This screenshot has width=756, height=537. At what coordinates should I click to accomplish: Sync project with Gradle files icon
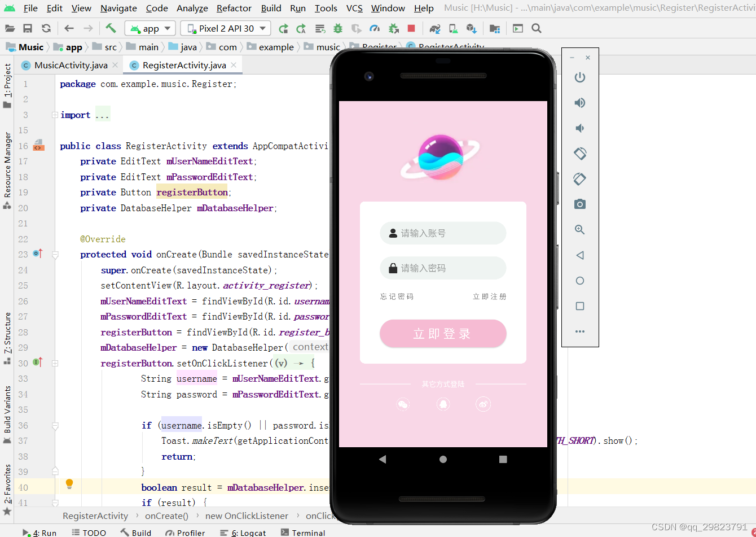(435, 28)
